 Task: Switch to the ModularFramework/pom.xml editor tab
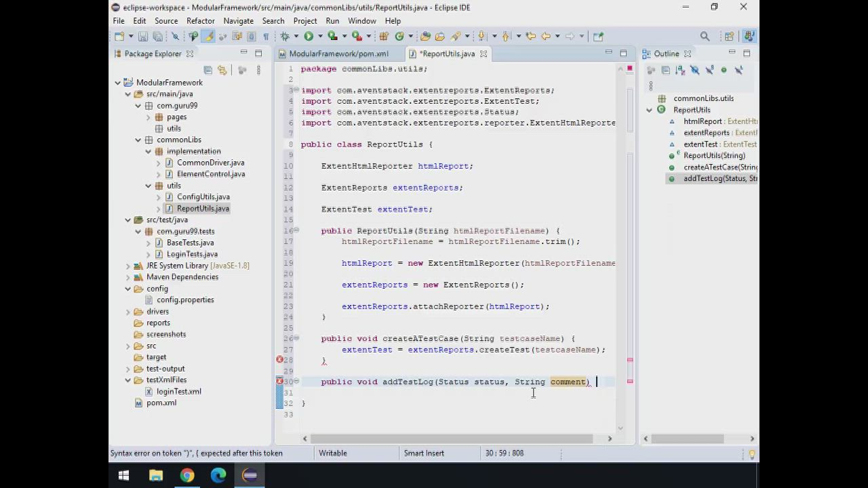click(338, 54)
